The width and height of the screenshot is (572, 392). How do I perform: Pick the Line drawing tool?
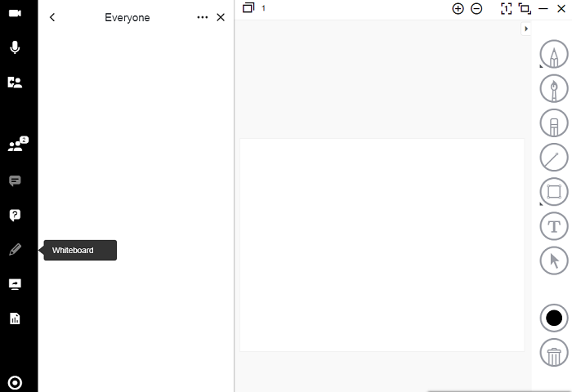[x=554, y=158]
